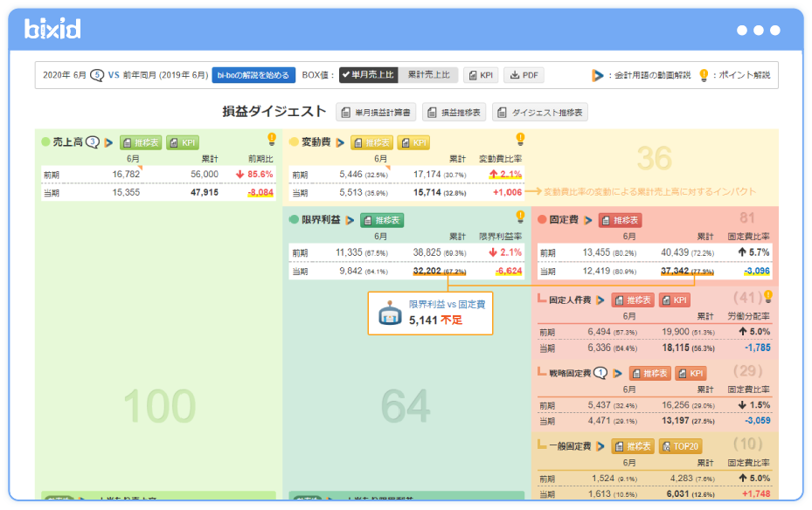Play video explanation for 売上高
The height and width of the screenshot is (510, 812).
pos(108,142)
